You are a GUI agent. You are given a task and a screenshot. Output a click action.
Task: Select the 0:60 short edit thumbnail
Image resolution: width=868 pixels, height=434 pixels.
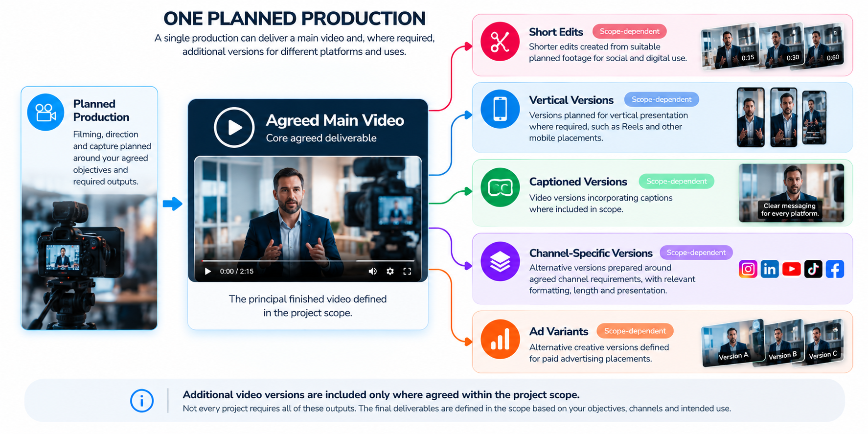click(x=824, y=46)
